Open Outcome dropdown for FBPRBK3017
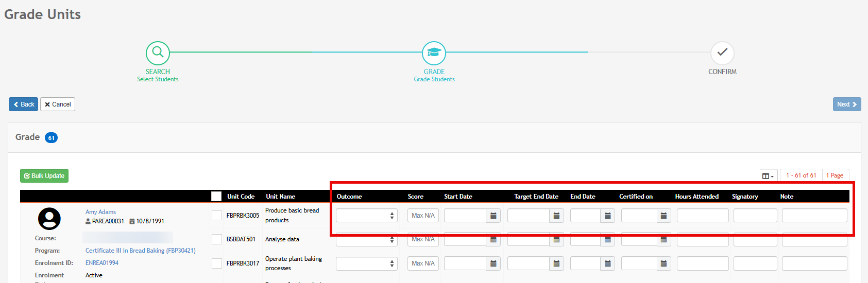868x283 pixels. pyautogui.click(x=366, y=263)
